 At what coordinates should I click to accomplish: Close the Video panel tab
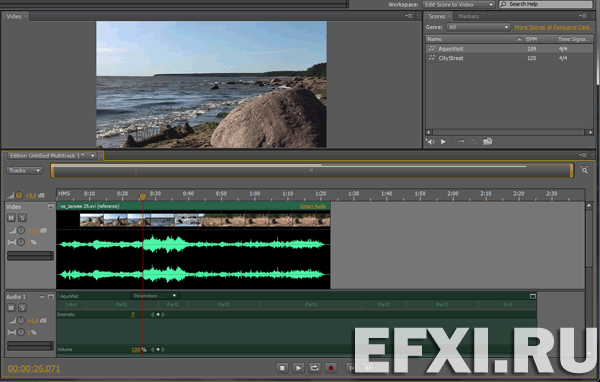(26, 16)
